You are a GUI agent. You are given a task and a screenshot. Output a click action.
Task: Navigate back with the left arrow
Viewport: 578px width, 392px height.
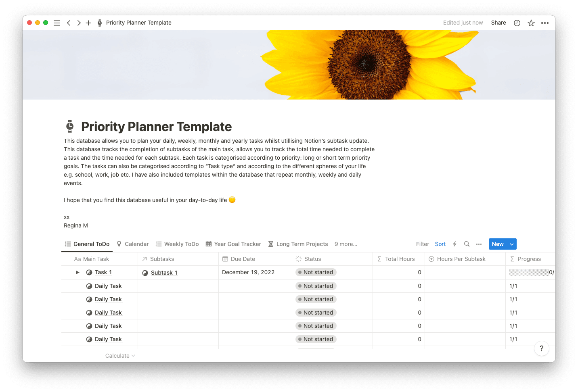69,23
